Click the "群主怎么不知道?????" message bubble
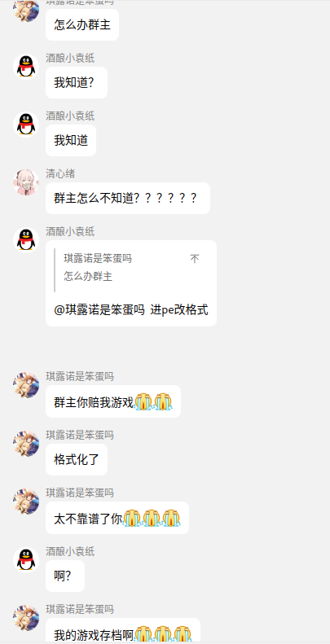Viewport: 330px width, 644px height. 128,199
